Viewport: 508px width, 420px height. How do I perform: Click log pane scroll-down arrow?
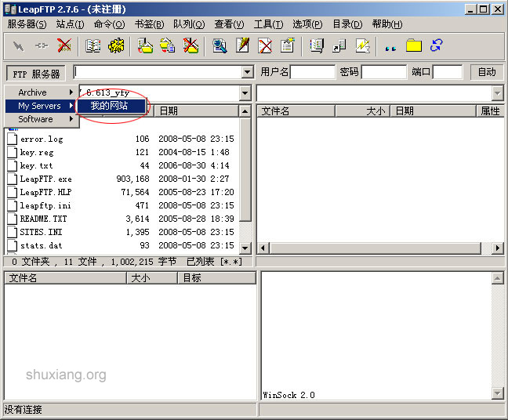click(x=497, y=393)
